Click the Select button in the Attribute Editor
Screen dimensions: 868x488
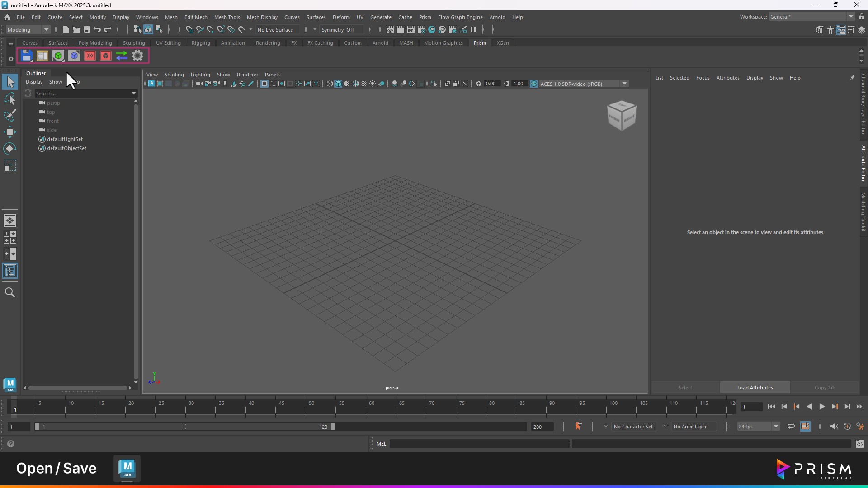click(x=685, y=388)
